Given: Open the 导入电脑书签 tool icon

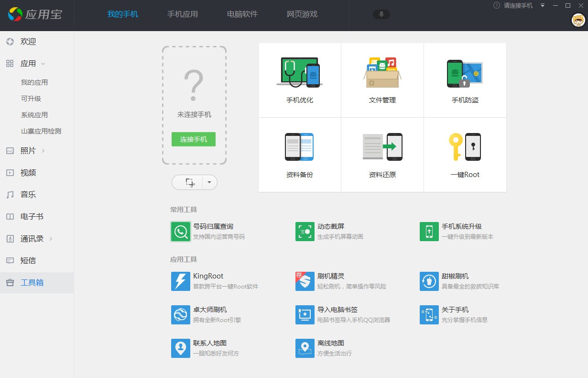Looking at the screenshot, I should click(305, 315).
